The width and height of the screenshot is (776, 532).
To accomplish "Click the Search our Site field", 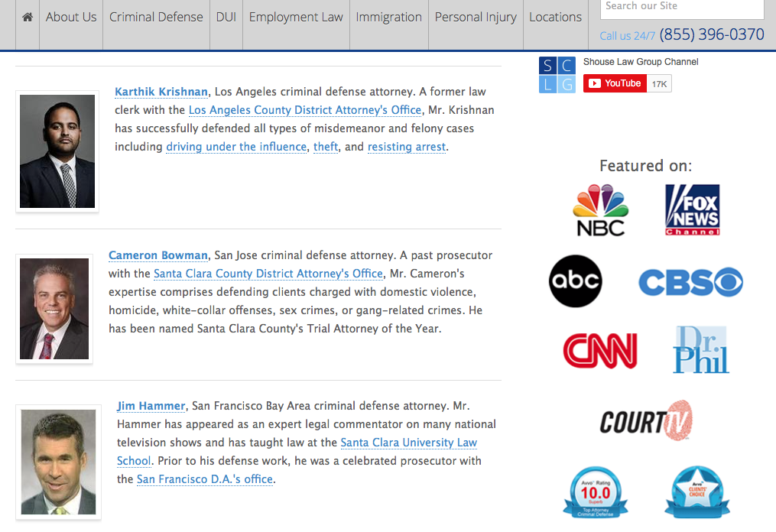I will point(681,8).
